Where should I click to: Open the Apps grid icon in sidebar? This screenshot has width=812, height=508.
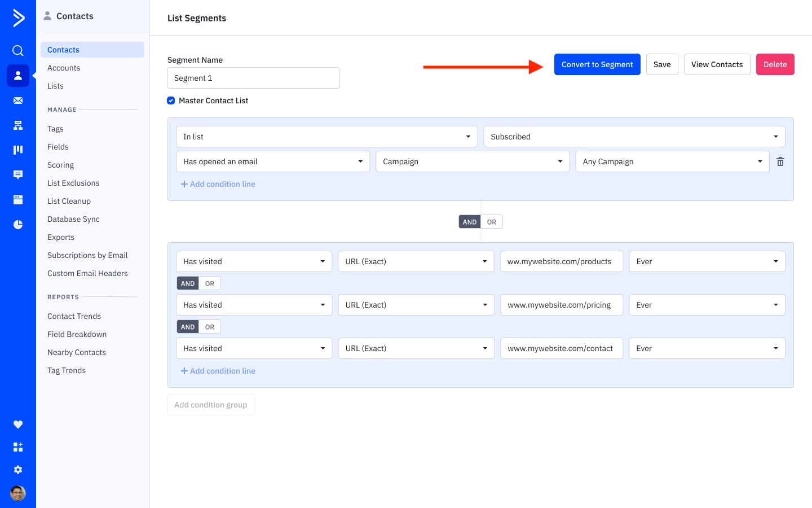tap(18, 447)
